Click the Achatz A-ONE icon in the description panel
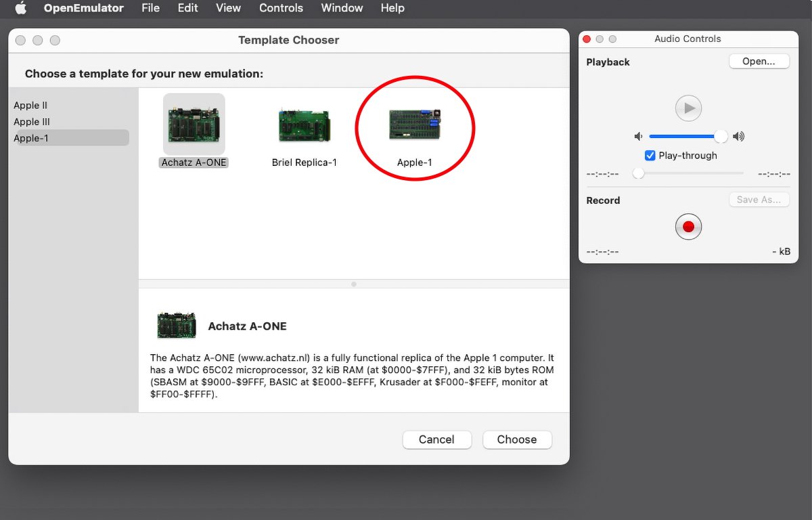This screenshot has height=520, width=812. pyautogui.click(x=176, y=326)
